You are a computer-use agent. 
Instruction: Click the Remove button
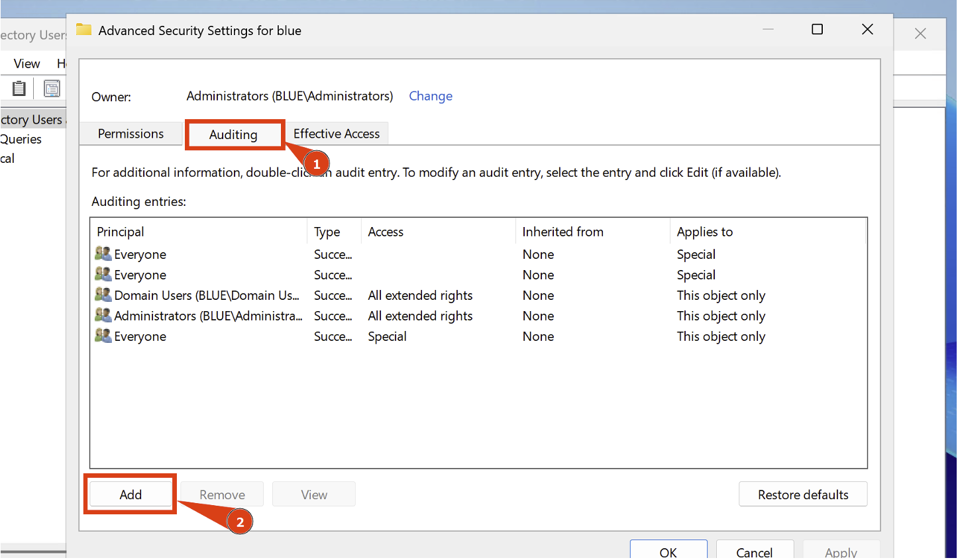[x=221, y=494]
